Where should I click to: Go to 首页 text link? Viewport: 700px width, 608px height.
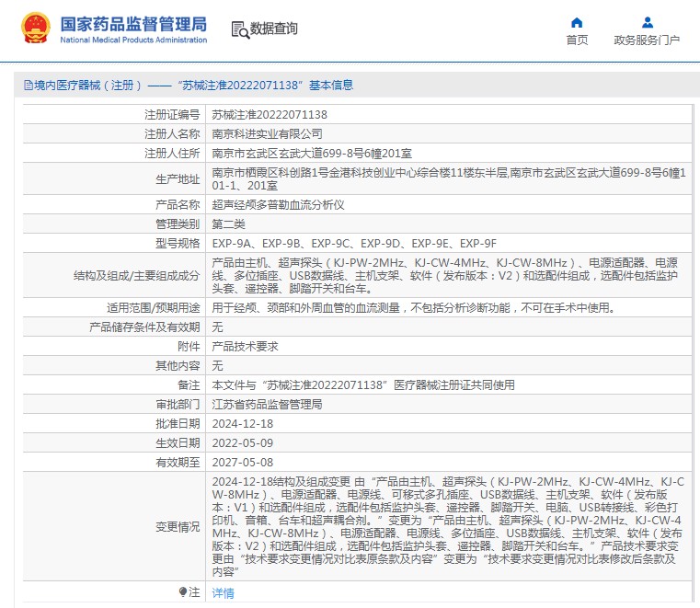click(x=577, y=40)
